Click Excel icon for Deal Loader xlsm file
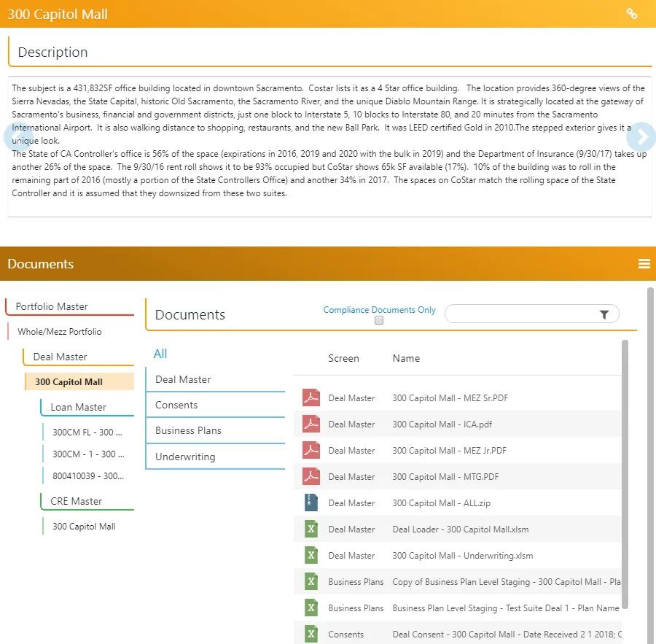Viewport: 656px width, 644px height. click(x=311, y=529)
